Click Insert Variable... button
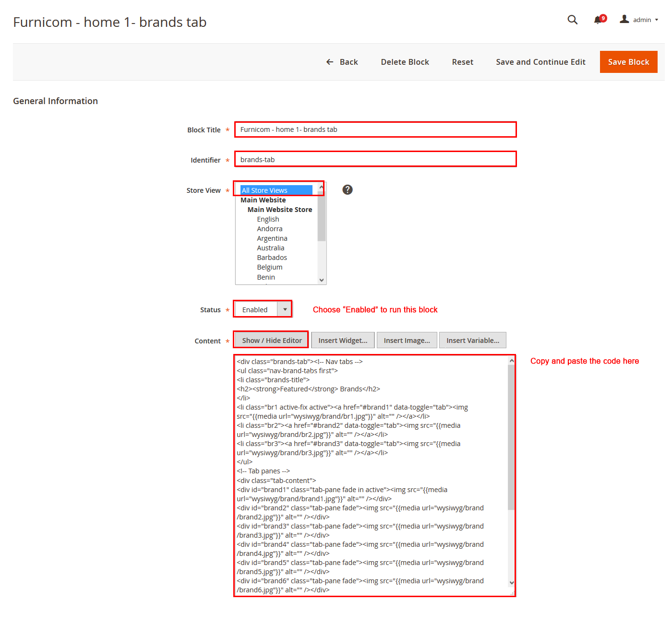Screen dimensions: 672x624 [x=473, y=341]
